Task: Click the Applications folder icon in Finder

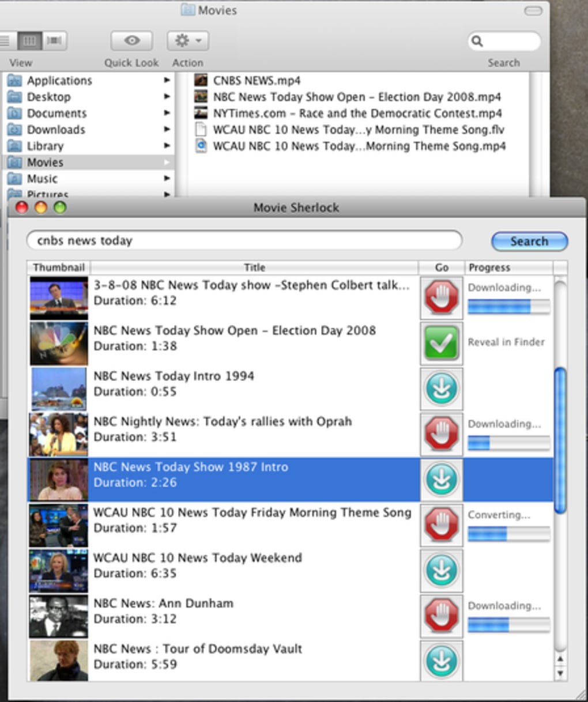Action: coord(14,81)
